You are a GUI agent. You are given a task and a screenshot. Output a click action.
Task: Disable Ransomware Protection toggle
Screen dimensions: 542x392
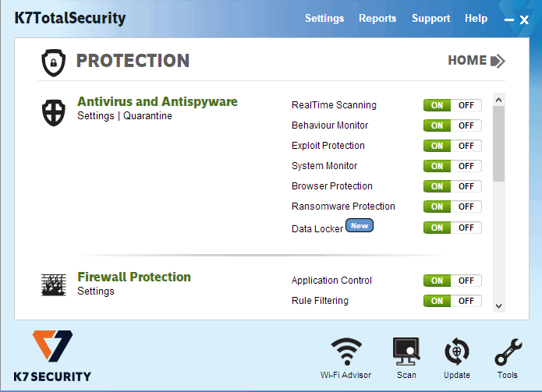click(466, 207)
